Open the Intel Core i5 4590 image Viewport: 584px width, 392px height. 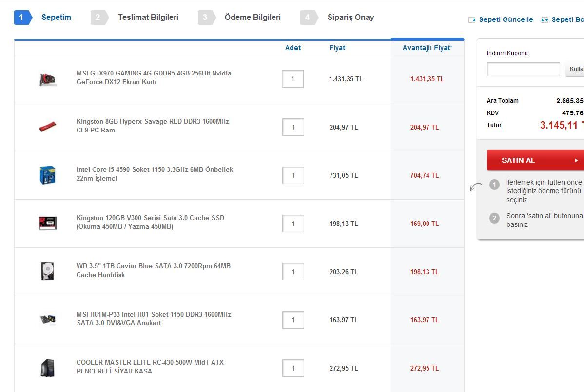pyautogui.click(x=47, y=175)
